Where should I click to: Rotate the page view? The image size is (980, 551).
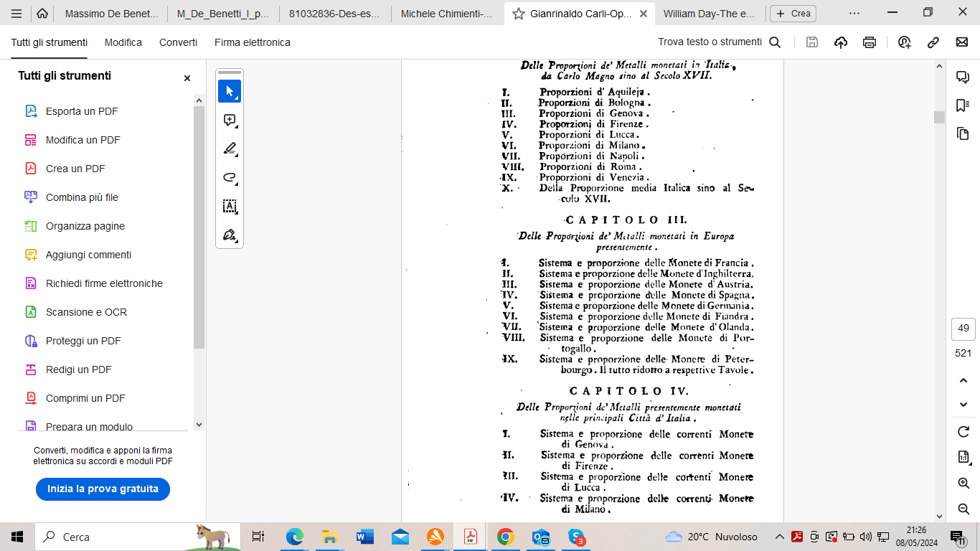point(963,432)
